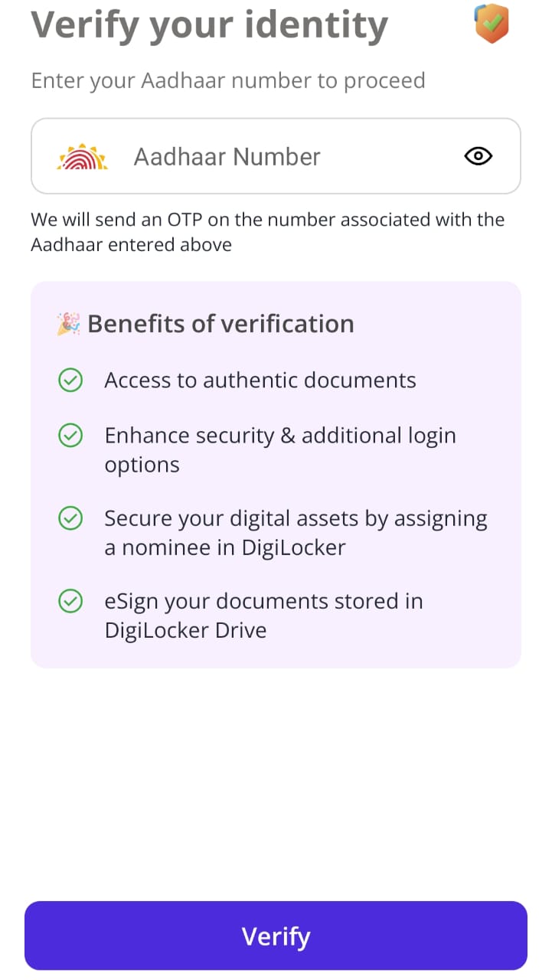Click check icon beside nominee benefit
This screenshot has width=552, height=980.
(x=70, y=518)
